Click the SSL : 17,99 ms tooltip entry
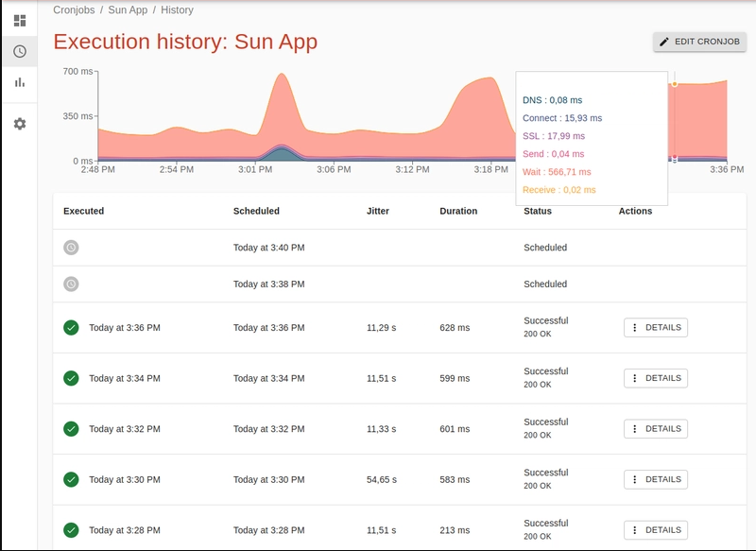This screenshot has height=551, width=756. tap(554, 136)
